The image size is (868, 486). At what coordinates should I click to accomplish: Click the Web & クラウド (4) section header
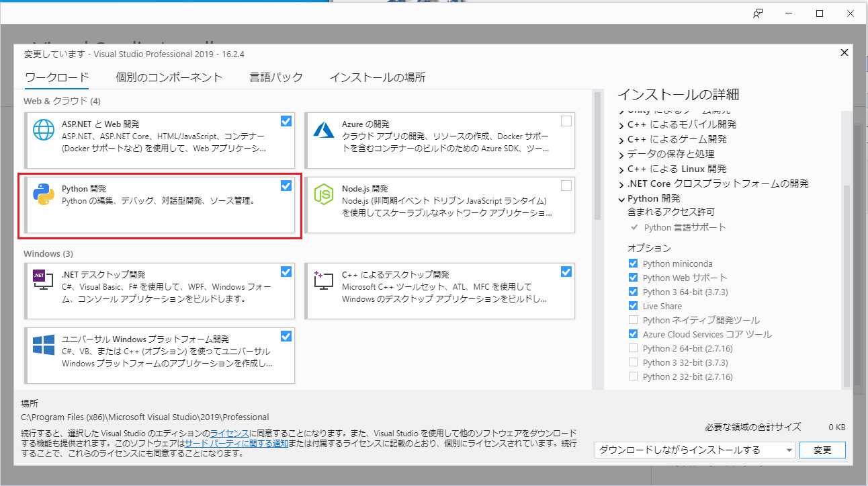[62, 101]
